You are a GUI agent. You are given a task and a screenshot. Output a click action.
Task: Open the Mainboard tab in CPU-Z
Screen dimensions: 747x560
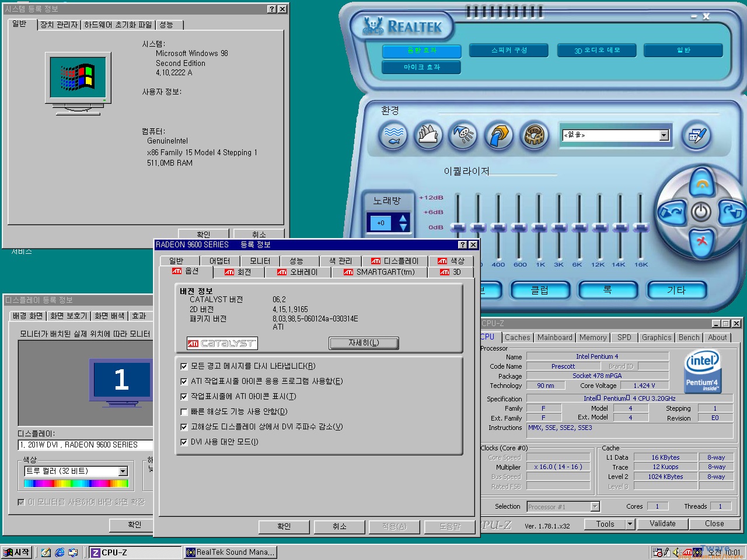click(555, 338)
